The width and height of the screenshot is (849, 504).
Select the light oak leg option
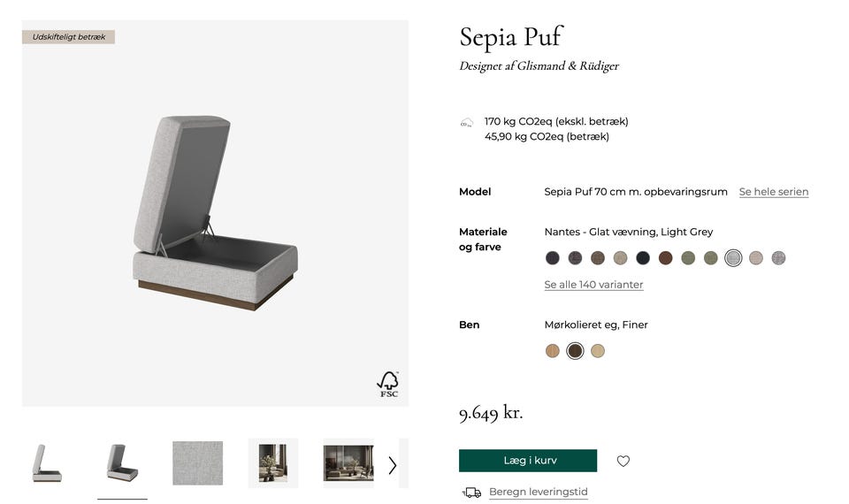click(x=553, y=351)
